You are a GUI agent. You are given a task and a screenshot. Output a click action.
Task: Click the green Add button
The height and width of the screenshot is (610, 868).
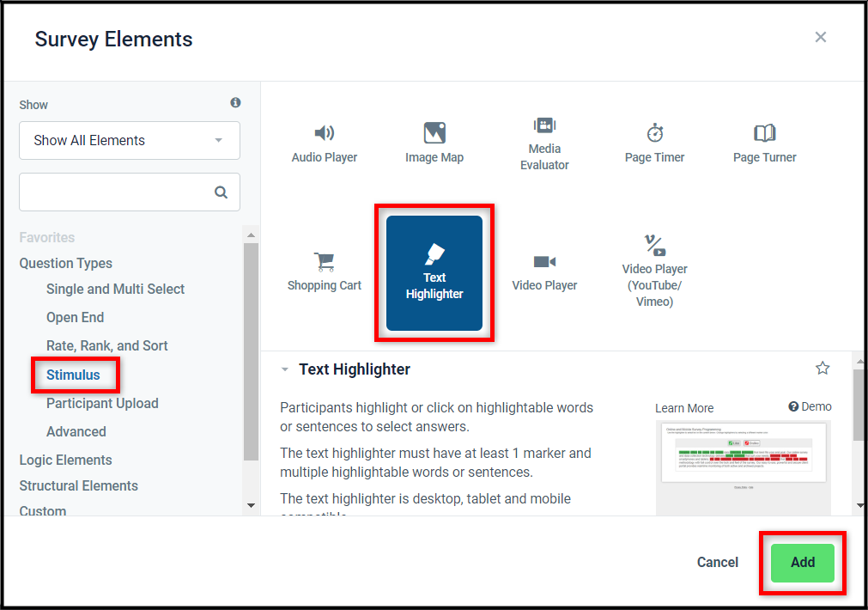coord(802,563)
